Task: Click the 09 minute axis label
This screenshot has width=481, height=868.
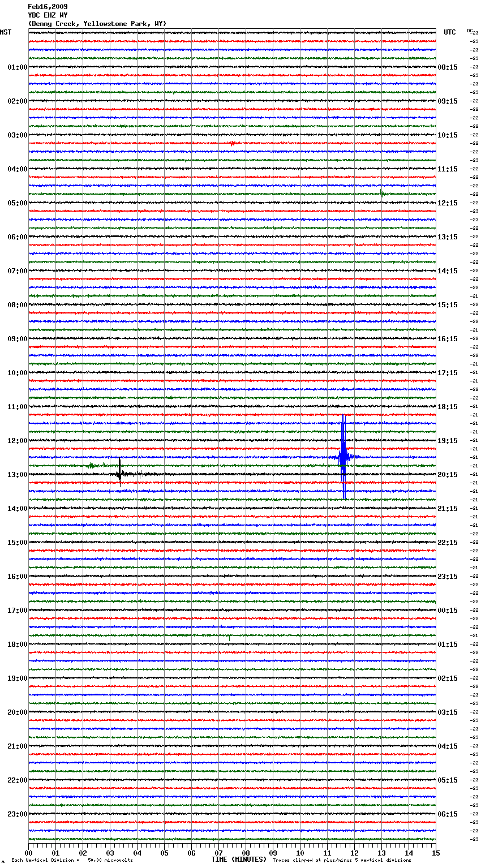Action: coord(273,853)
